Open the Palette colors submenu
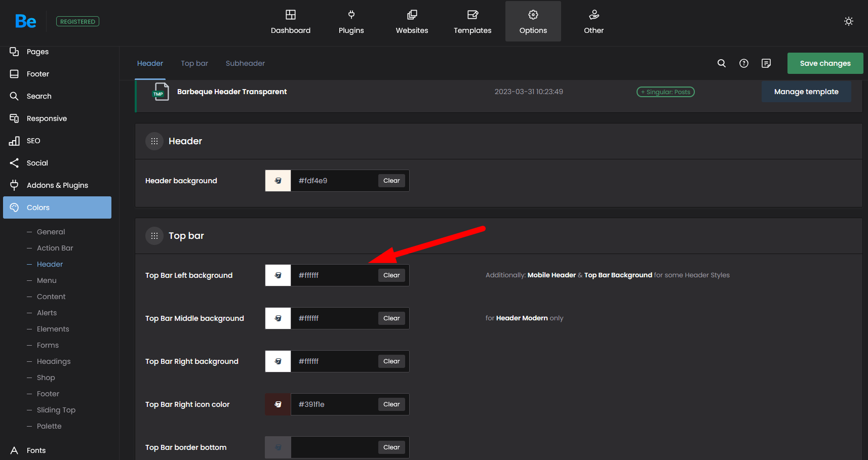 click(x=49, y=426)
